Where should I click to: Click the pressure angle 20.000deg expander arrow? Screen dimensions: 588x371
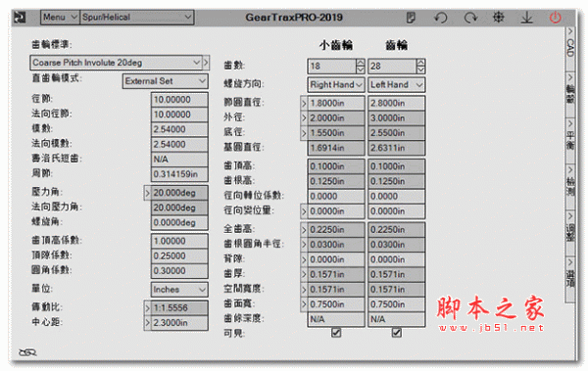(147, 193)
